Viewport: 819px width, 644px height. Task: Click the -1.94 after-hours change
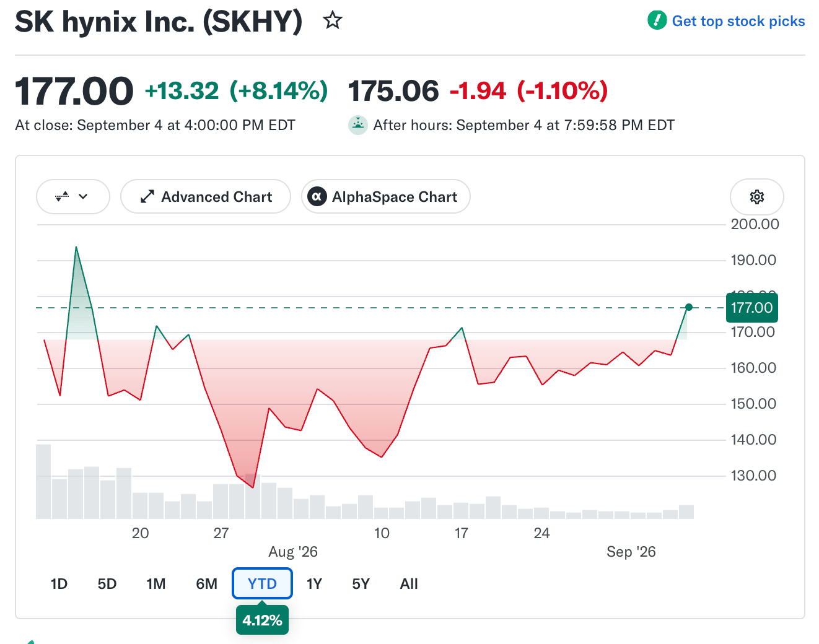478,91
